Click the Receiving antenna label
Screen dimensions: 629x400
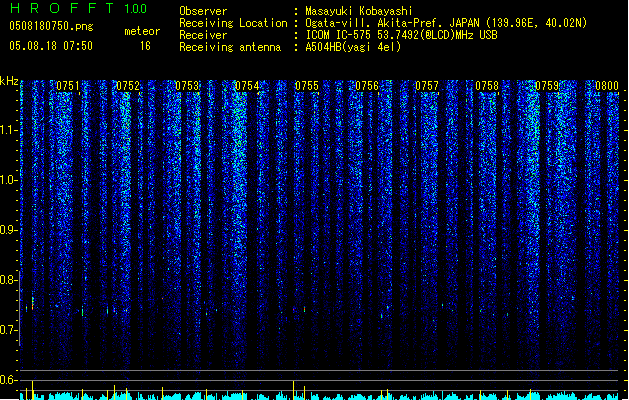(230, 47)
